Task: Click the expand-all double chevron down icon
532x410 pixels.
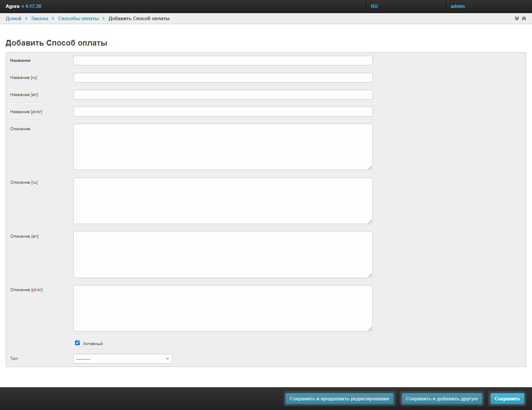Action: [517, 18]
